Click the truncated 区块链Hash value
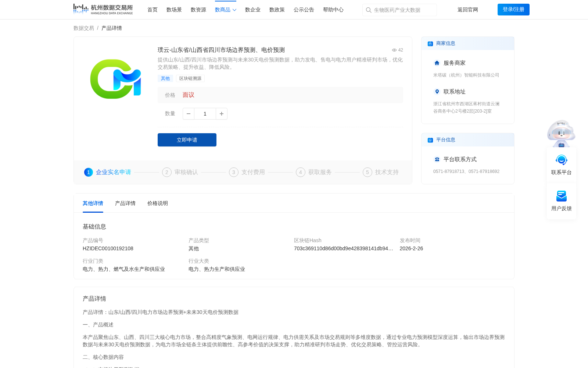 click(x=344, y=249)
